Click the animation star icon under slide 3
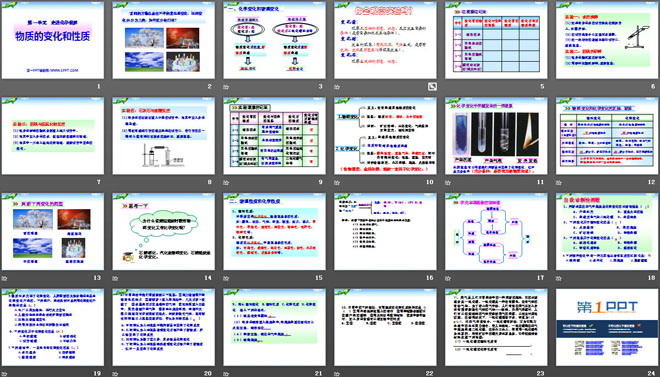 tap(226, 87)
